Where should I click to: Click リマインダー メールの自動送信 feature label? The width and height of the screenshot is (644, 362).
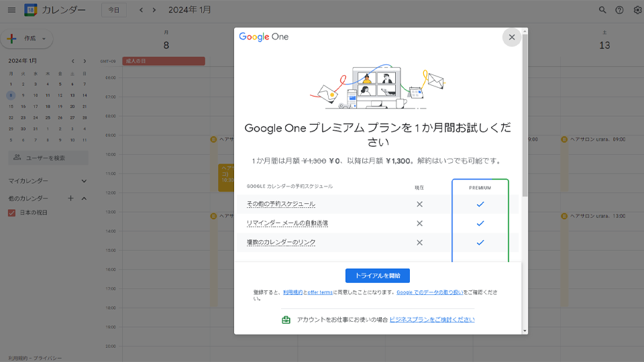pos(287,223)
